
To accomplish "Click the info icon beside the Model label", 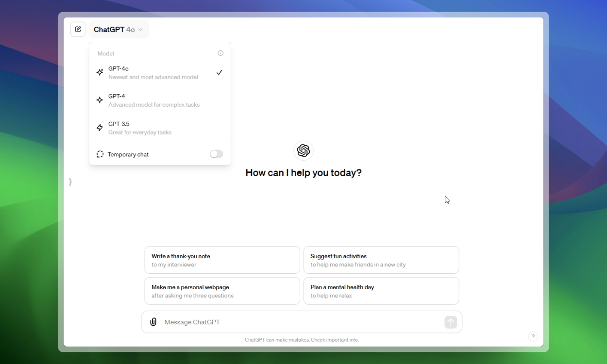I will [220, 53].
